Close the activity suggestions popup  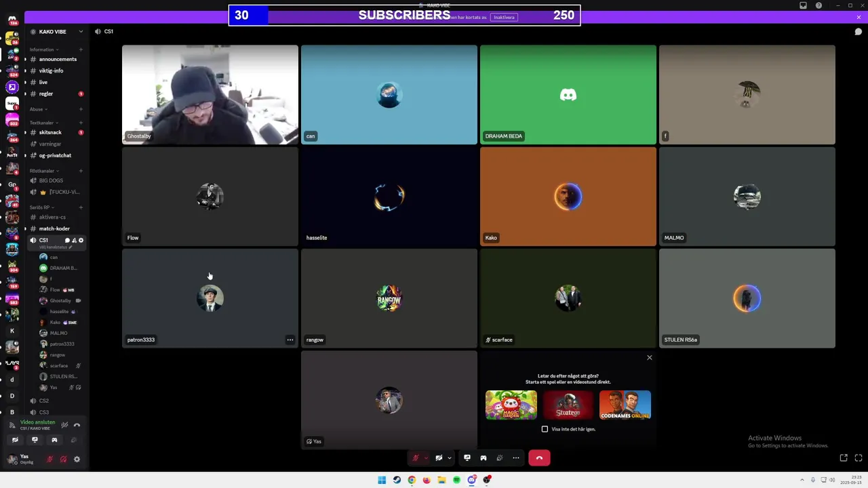[x=649, y=357]
